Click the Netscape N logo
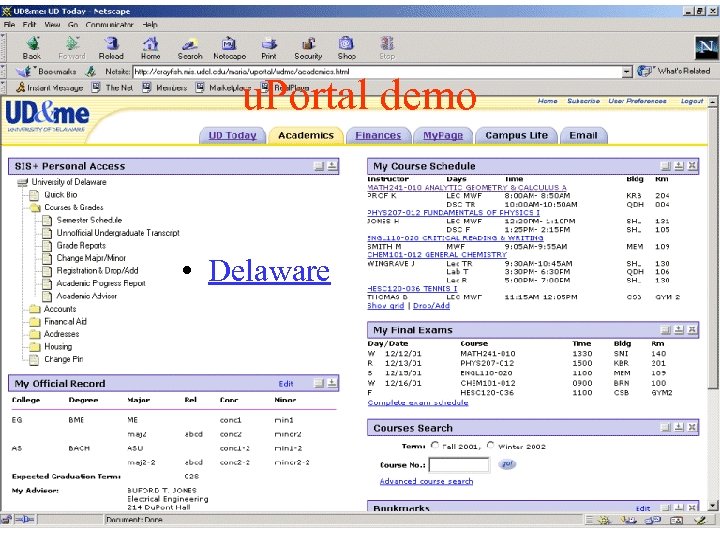The width and height of the screenshot is (720, 540). (706, 48)
